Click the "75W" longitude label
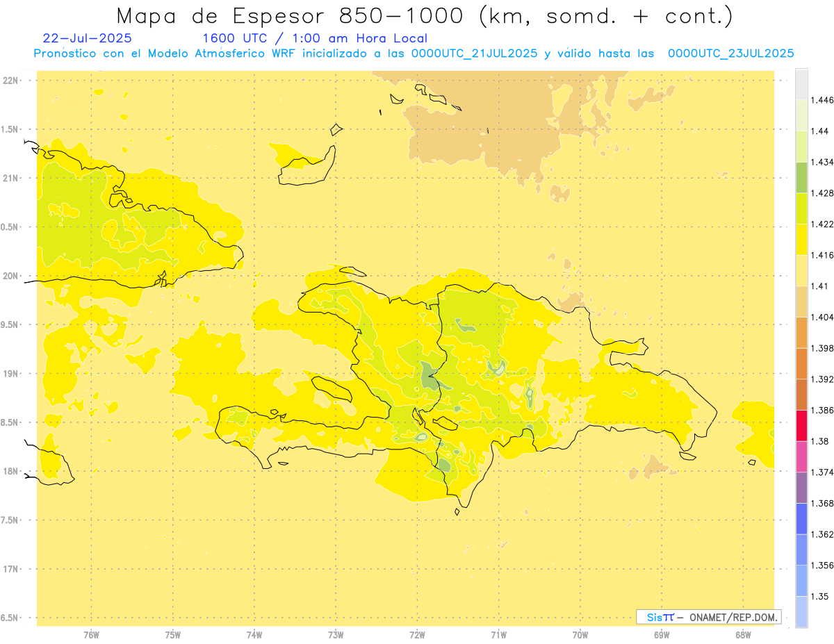The width and height of the screenshot is (834, 644). pyautogui.click(x=172, y=635)
